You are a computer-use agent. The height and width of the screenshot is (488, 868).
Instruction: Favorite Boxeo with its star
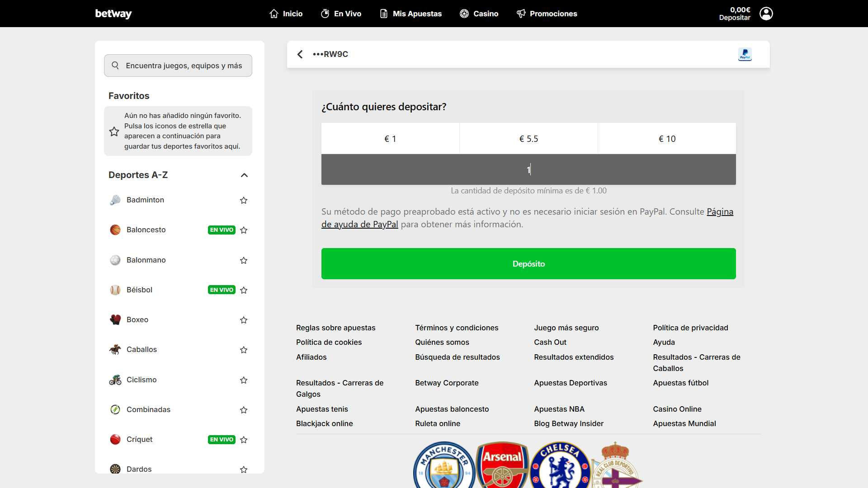tap(244, 320)
